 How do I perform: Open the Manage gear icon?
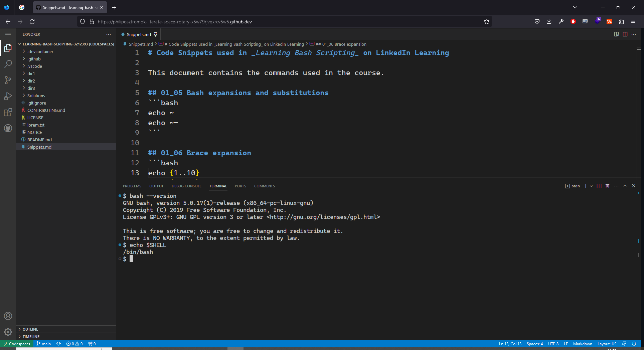pyautogui.click(x=8, y=332)
